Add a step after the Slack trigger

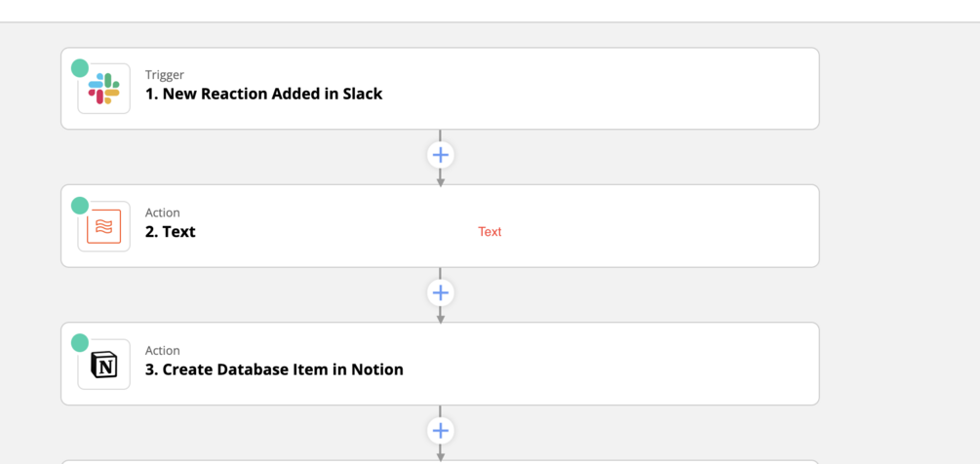441,155
